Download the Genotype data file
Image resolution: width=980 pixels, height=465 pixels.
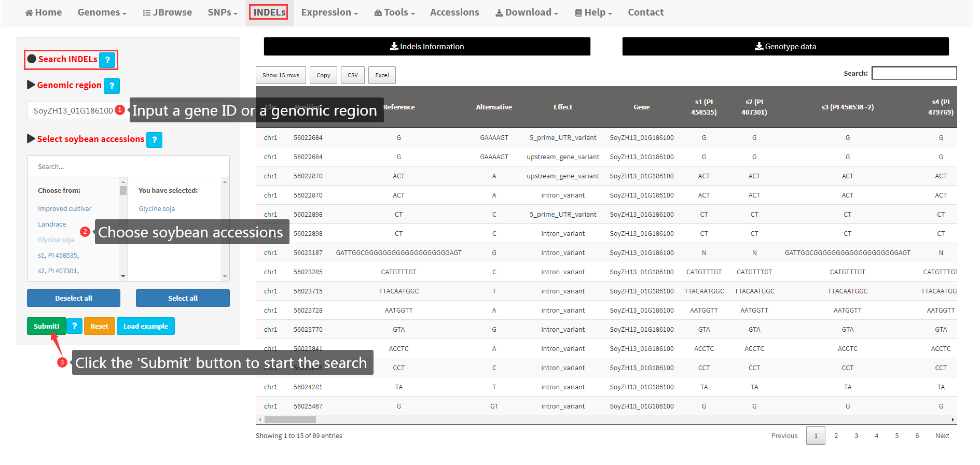785,47
